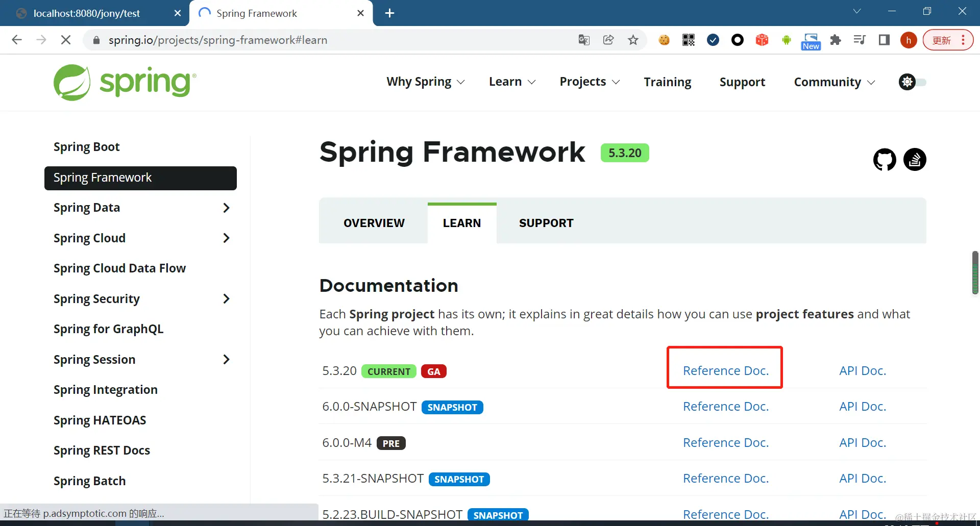Toggle browser side panel
980x526 pixels.
point(884,40)
